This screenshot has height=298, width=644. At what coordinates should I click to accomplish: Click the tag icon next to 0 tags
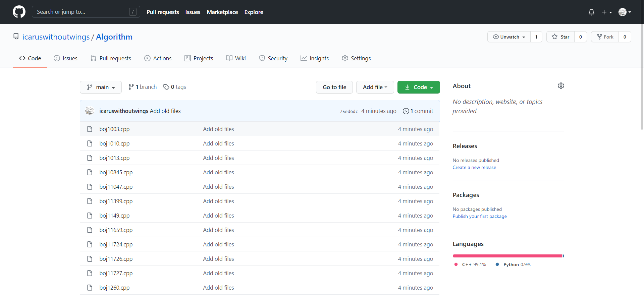166,87
